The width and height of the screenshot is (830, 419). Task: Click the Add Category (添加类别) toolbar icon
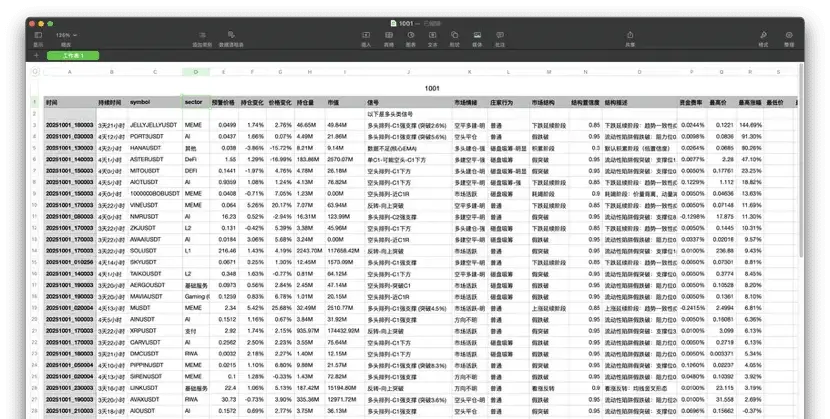click(202, 35)
